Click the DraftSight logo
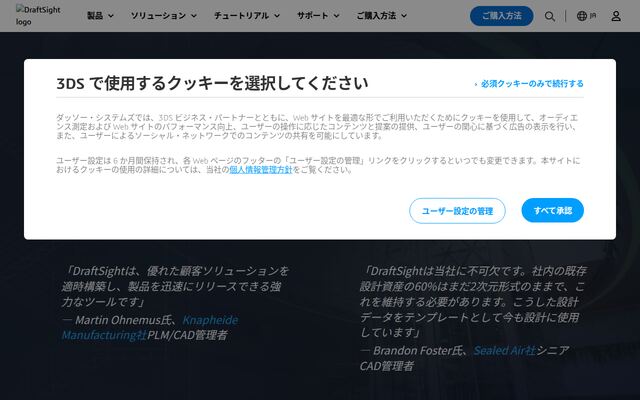This screenshot has height=400, width=640. (38, 16)
